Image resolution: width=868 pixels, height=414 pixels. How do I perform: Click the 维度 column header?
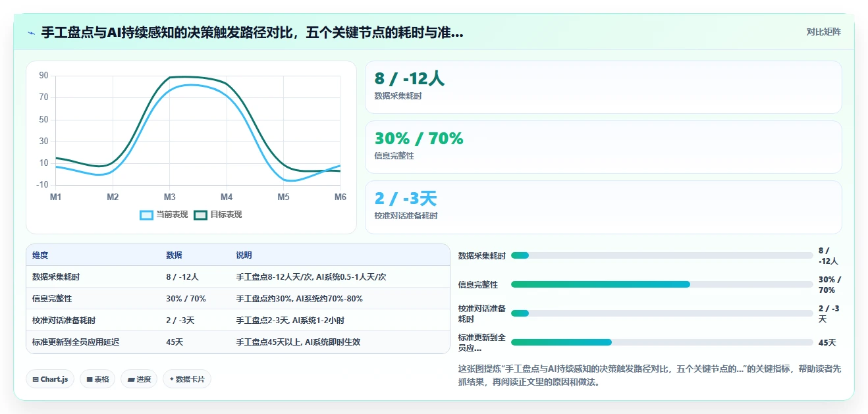click(40, 255)
